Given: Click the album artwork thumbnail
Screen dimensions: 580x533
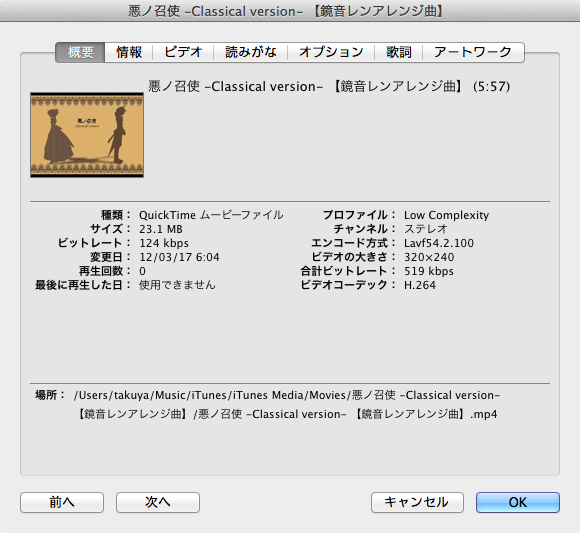Looking at the screenshot, I should (x=87, y=135).
